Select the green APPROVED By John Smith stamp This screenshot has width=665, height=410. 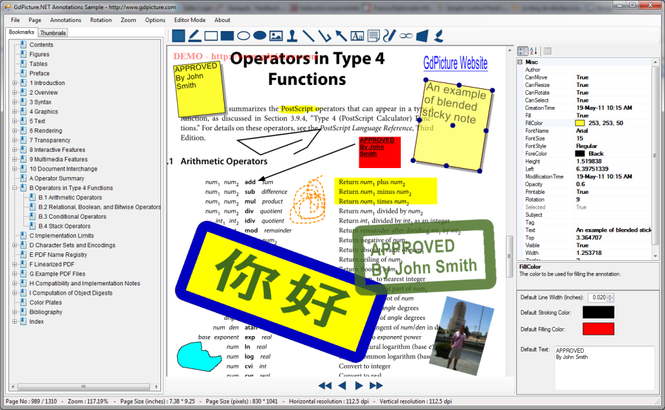(x=425, y=257)
